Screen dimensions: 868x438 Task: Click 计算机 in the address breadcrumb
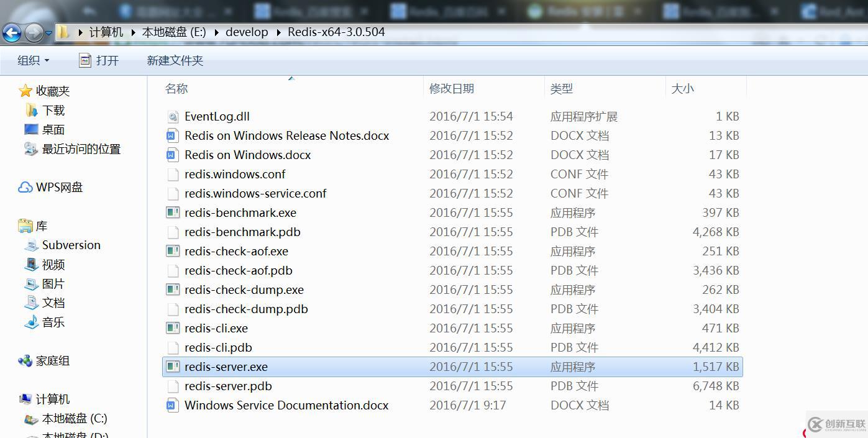[106, 32]
